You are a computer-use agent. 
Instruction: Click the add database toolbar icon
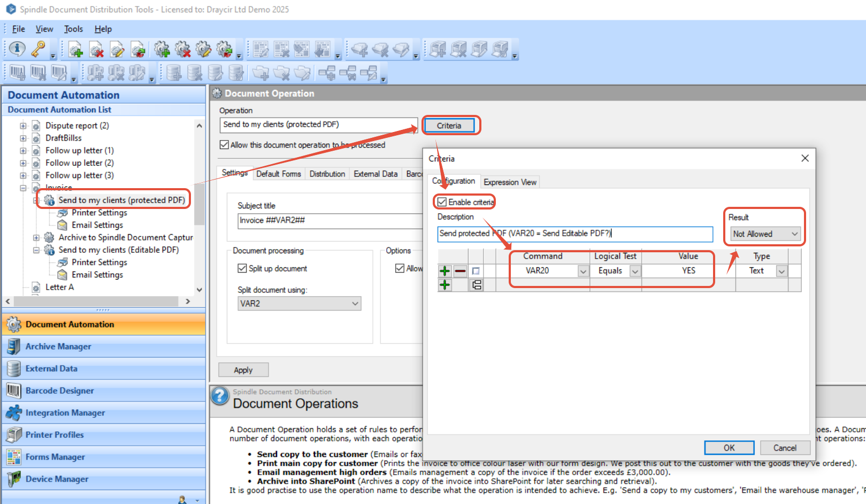tap(174, 73)
